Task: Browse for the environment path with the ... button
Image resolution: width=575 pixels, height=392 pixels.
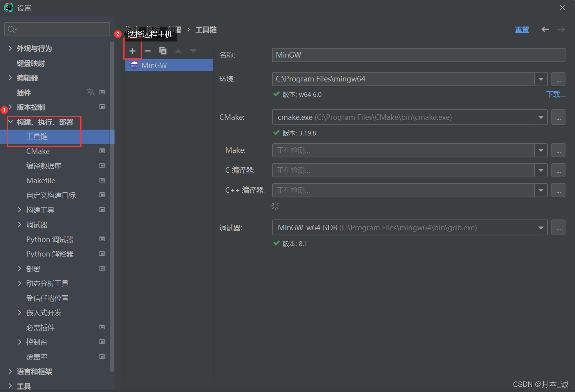Action: pyautogui.click(x=558, y=79)
